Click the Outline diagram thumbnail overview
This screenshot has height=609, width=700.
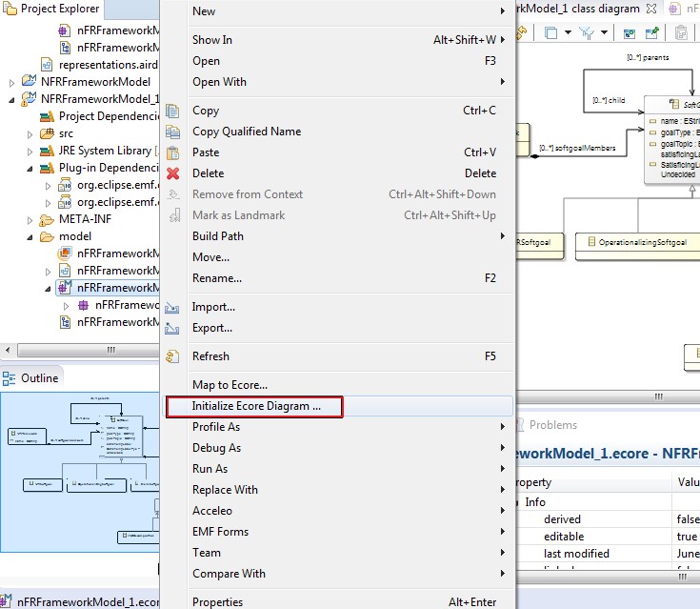80,472
